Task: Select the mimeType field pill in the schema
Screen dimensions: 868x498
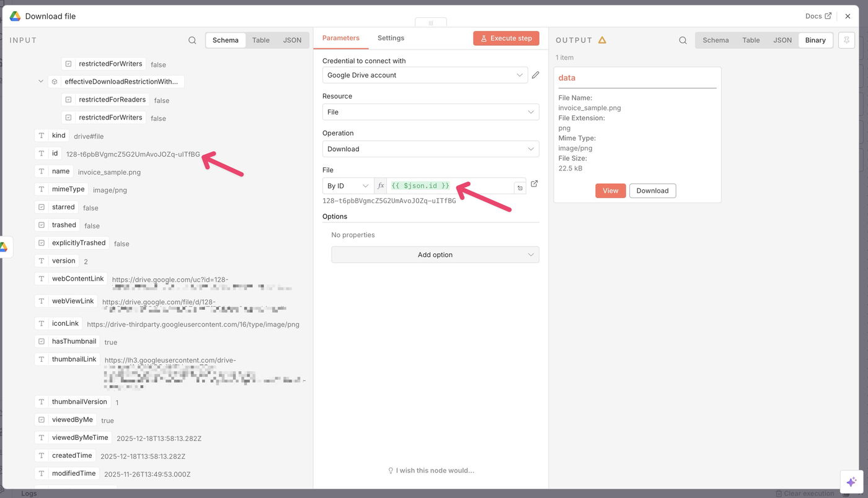Action: (61, 190)
